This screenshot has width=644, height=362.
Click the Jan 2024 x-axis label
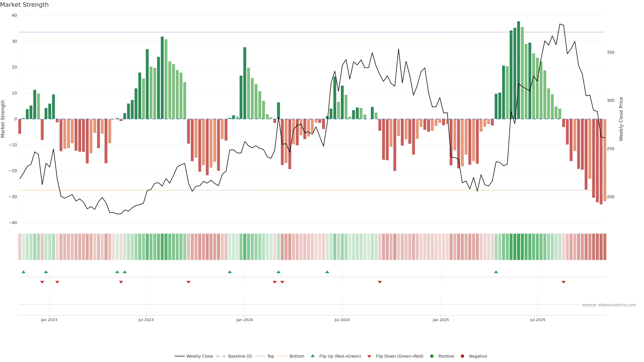click(x=245, y=320)
